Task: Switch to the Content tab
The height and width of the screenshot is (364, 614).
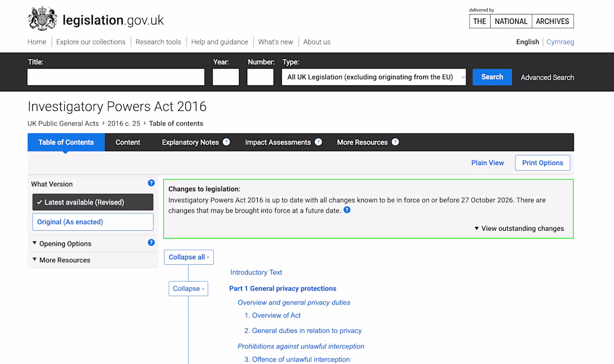Action: click(x=128, y=142)
